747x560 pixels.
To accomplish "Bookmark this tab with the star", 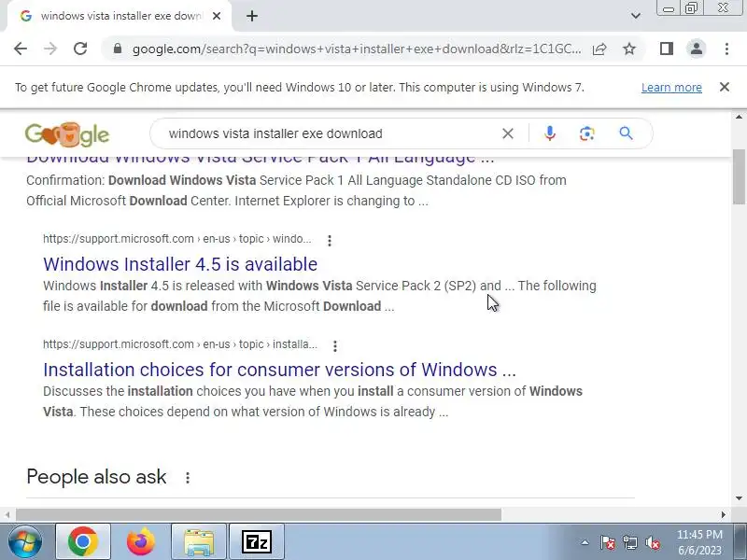I will [629, 49].
